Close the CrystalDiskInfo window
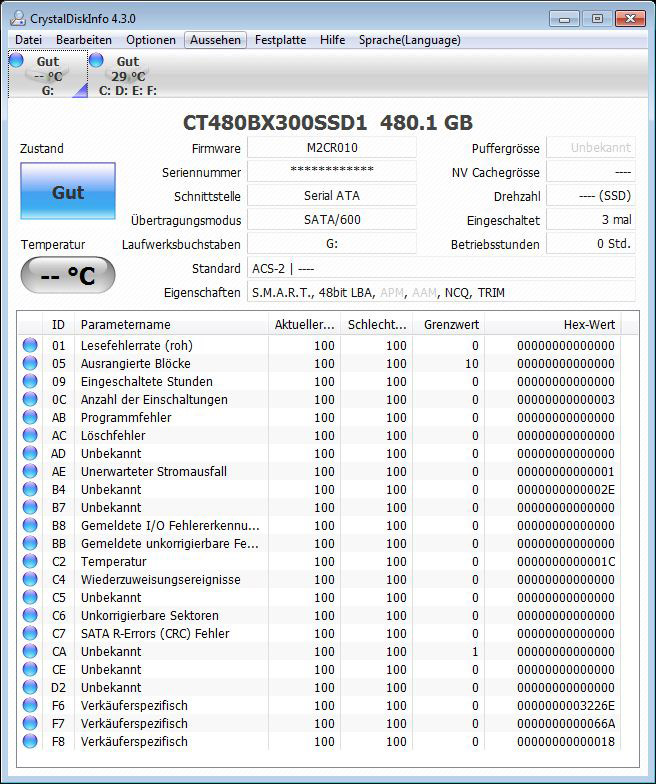Image resolution: width=656 pixels, height=784 pixels. pyautogui.click(x=630, y=19)
